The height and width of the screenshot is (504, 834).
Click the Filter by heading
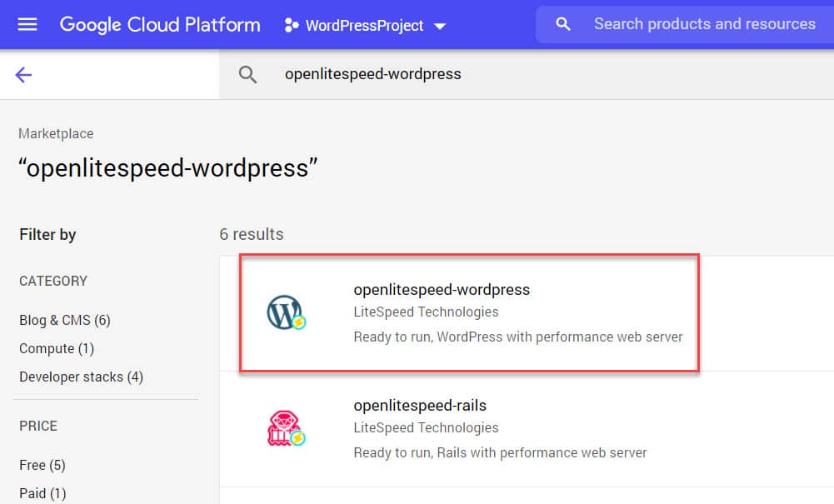point(47,234)
